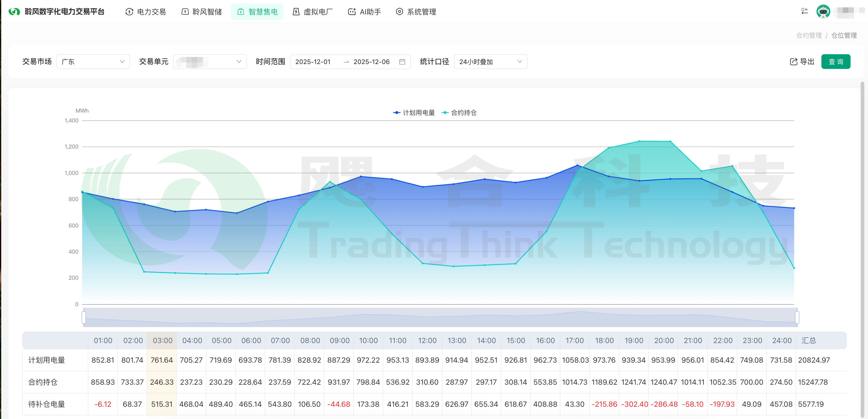Click the 合约管理 breadcrumb link
Viewport: 868px width, 419px height.
809,35
